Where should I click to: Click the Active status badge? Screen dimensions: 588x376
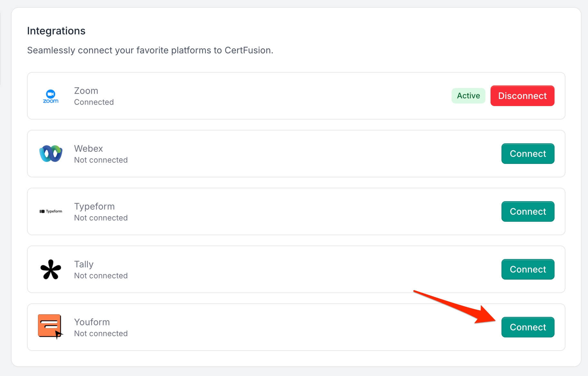tap(468, 96)
